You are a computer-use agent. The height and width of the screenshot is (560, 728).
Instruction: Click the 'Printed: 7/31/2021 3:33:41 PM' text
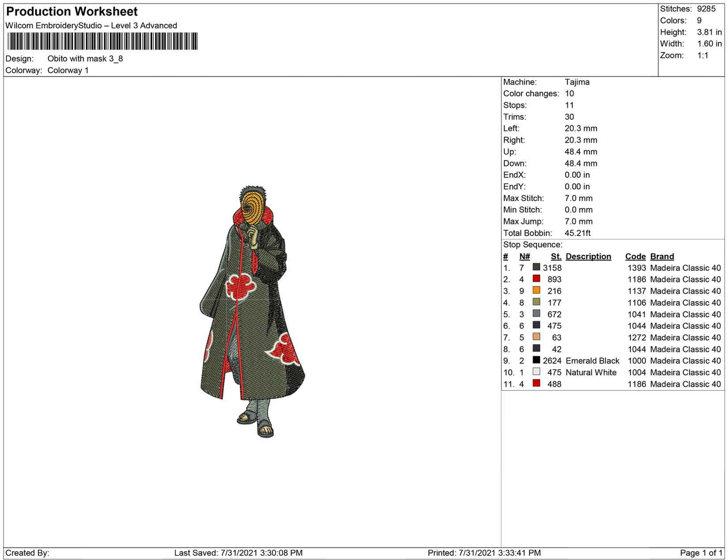484,553
